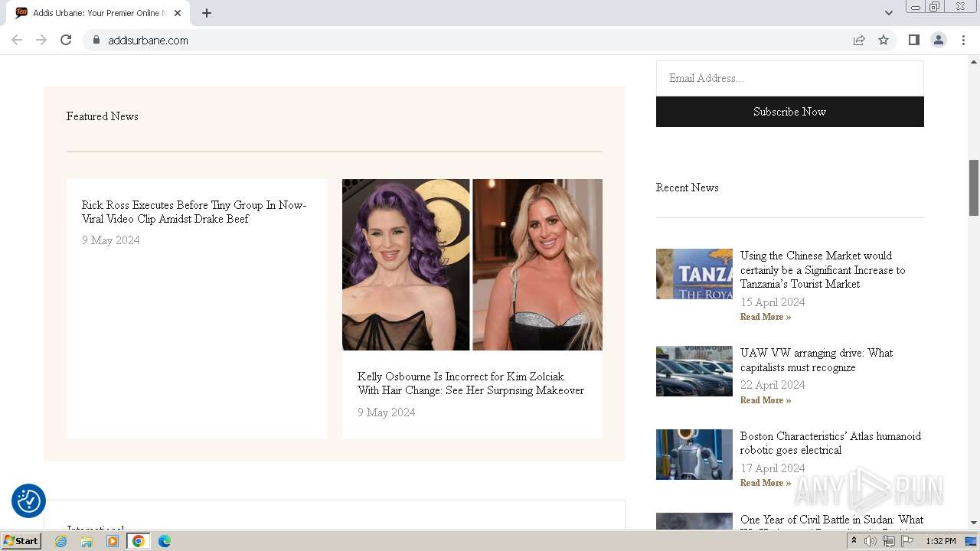Click the 22 April 2024 date
Screen dimensions: 980x551
pos(773,385)
